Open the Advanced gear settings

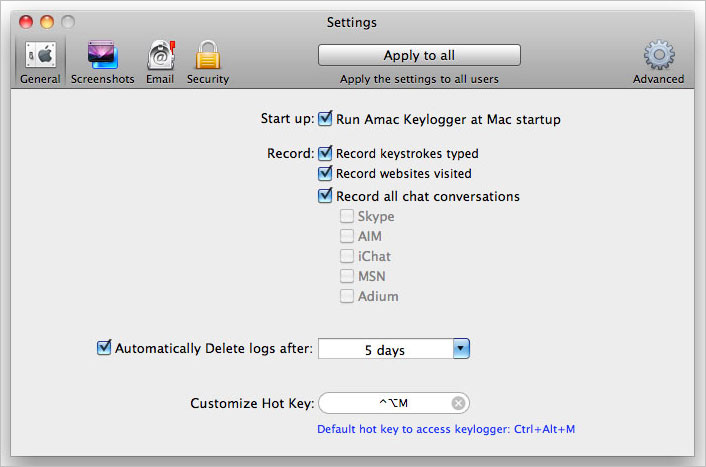[658, 62]
